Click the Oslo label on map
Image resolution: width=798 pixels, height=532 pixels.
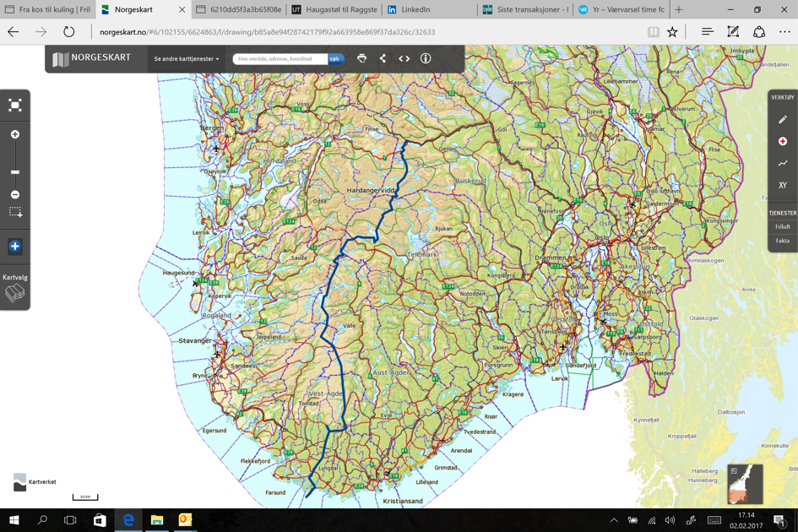pos(602,237)
